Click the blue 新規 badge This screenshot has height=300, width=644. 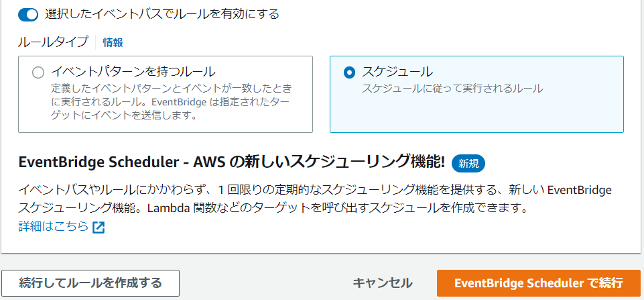coord(468,163)
